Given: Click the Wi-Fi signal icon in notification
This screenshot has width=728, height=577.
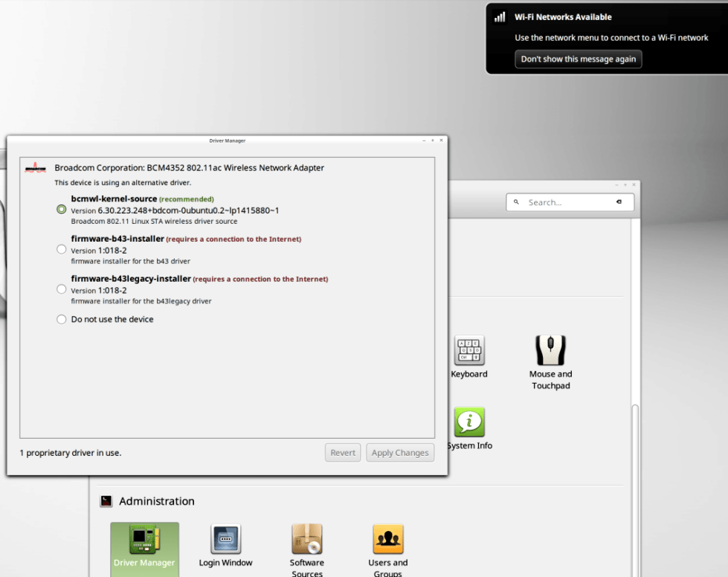Looking at the screenshot, I should click(x=500, y=17).
